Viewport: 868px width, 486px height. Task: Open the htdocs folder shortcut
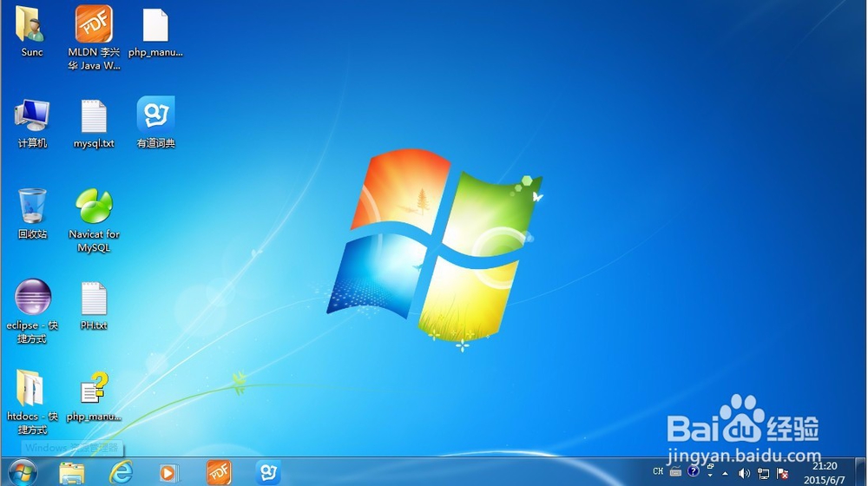click(31, 402)
